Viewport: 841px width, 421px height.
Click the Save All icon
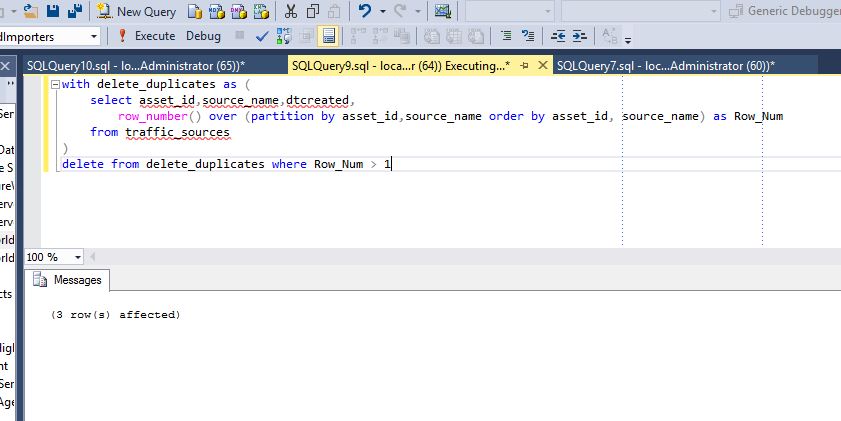75,11
